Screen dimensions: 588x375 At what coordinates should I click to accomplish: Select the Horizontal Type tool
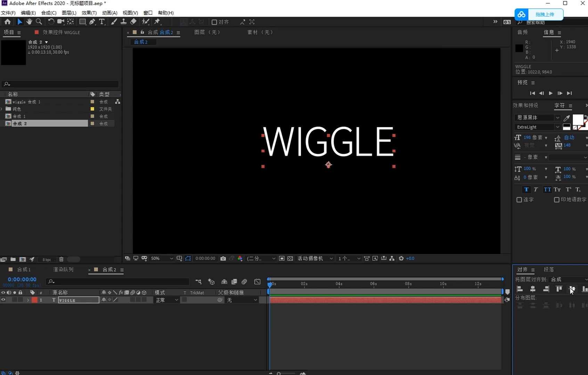coord(102,22)
